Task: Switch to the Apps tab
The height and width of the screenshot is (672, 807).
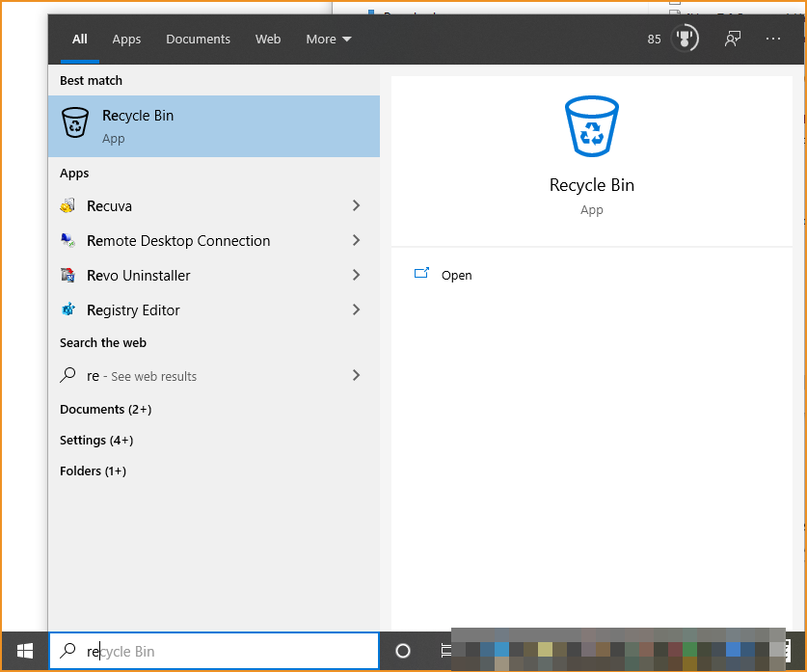Action: click(126, 40)
